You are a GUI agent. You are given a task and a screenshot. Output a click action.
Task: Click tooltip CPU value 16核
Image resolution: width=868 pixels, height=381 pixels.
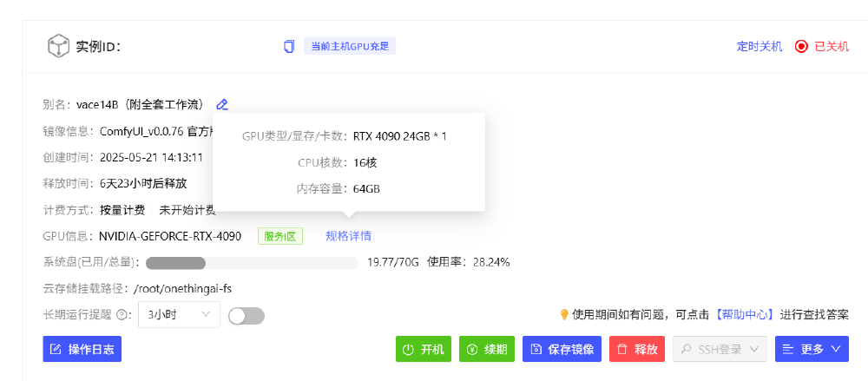pos(365,163)
